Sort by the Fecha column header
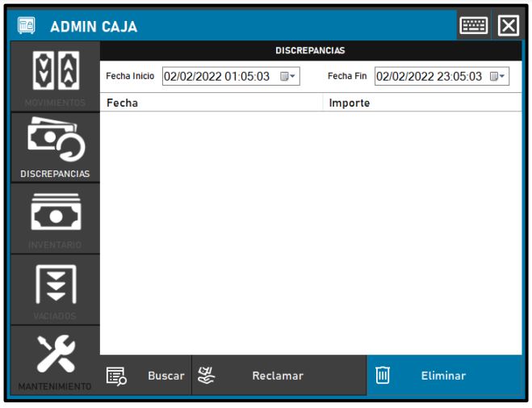The width and height of the screenshot is (532, 408). coord(210,103)
